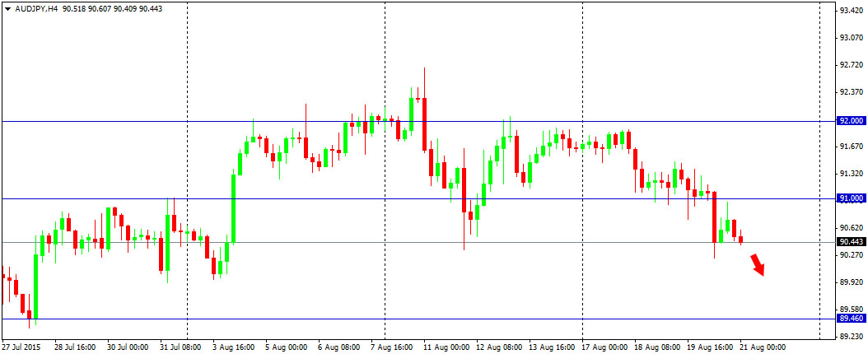Click the last red candle at chart's right end

click(741, 240)
